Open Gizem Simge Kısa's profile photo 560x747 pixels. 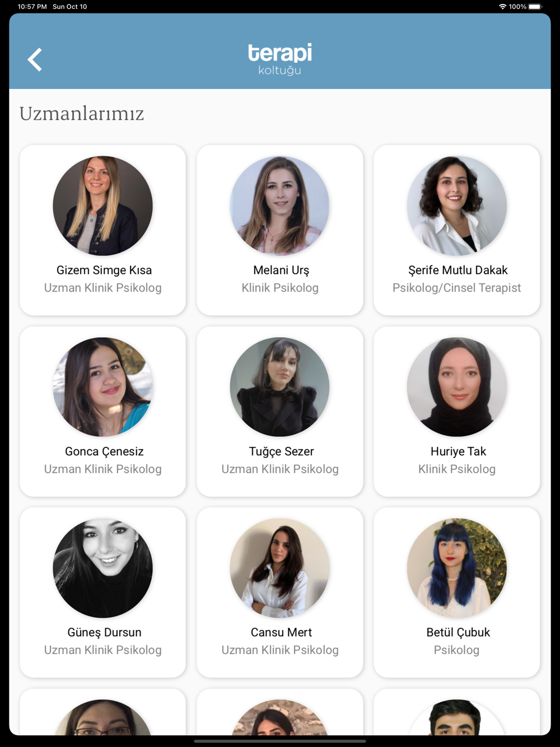coord(103,206)
